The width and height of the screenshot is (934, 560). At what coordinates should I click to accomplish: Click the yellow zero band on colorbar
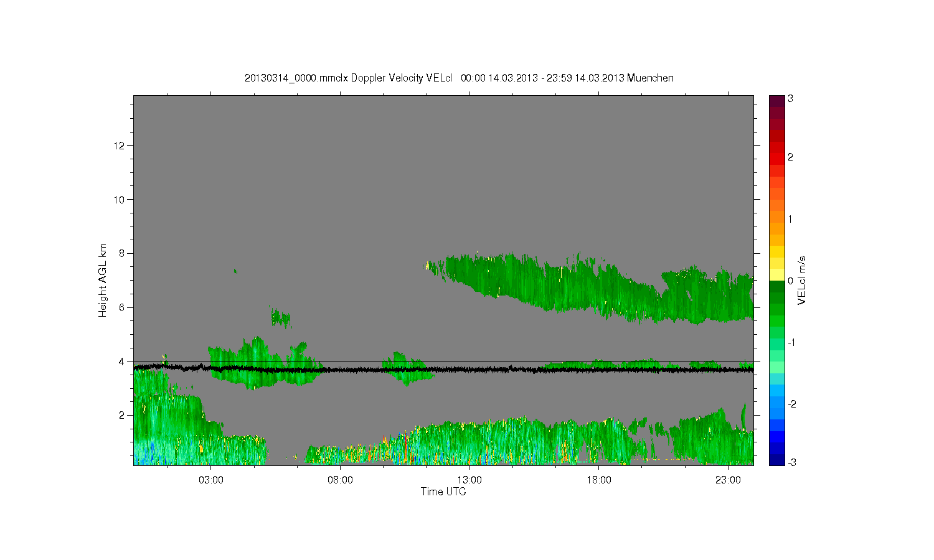(x=776, y=274)
